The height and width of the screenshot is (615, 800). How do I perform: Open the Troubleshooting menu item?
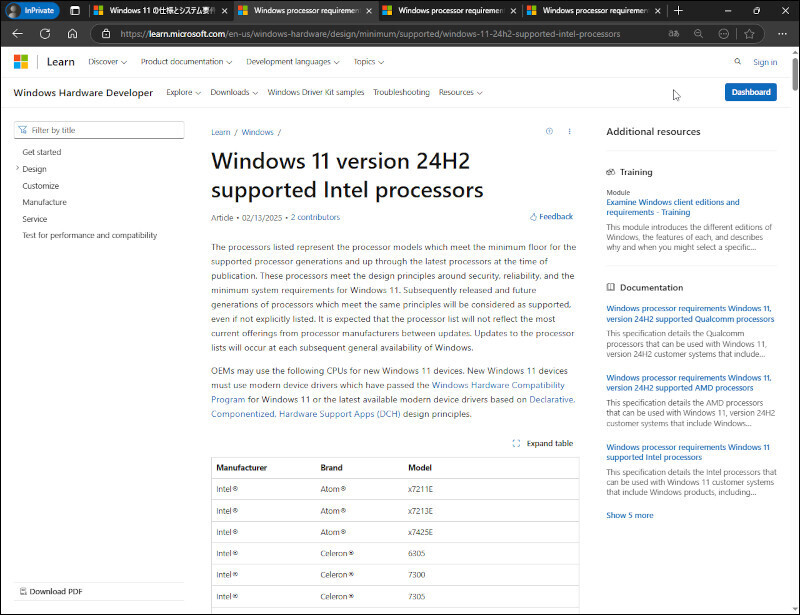pos(401,92)
